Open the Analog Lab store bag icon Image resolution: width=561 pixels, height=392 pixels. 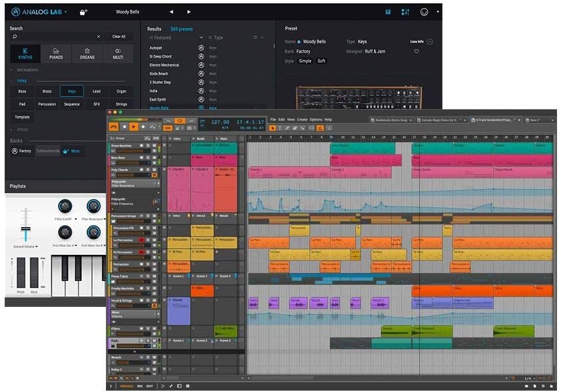click(x=83, y=12)
